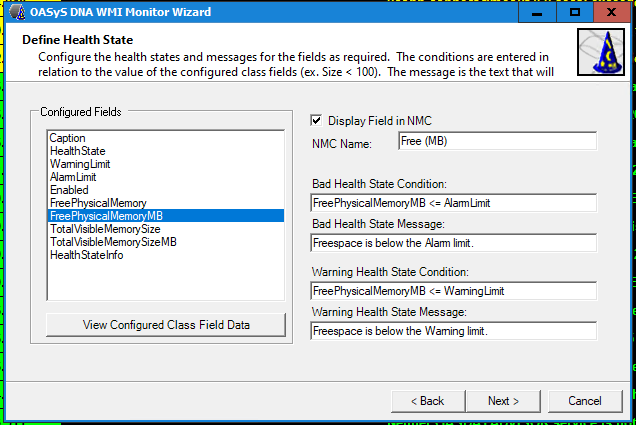
Task: Select FreePhysicalMemory list item
Action: click(x=97, y=203)
